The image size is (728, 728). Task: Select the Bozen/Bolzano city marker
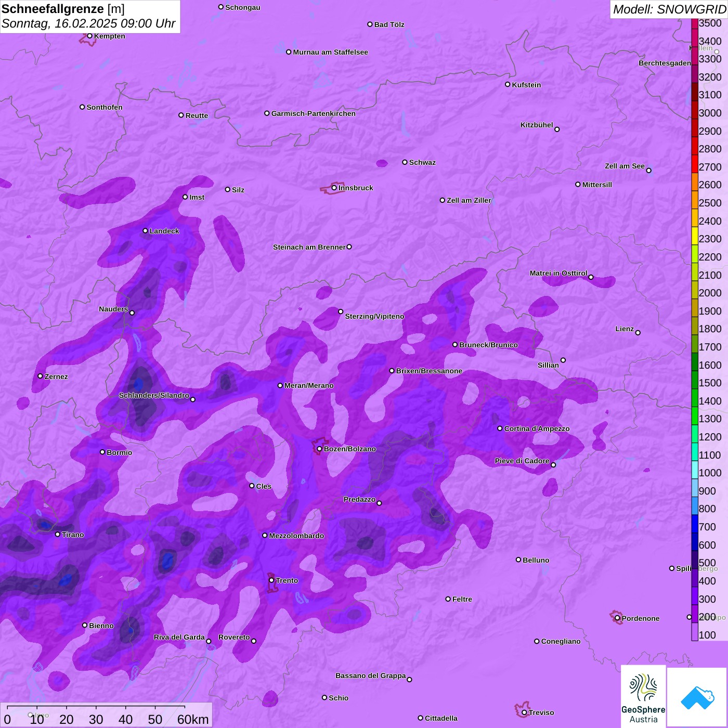coord(319,449)
